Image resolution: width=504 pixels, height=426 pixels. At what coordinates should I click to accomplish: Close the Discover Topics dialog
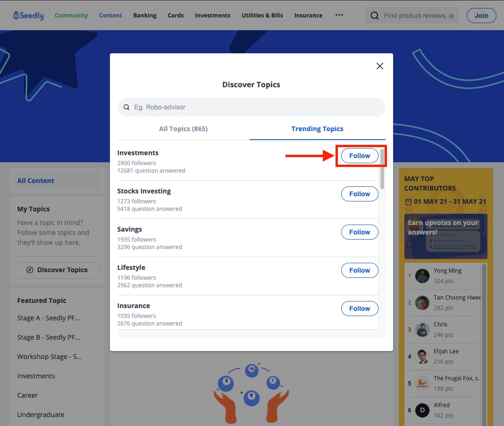[379, 66]
